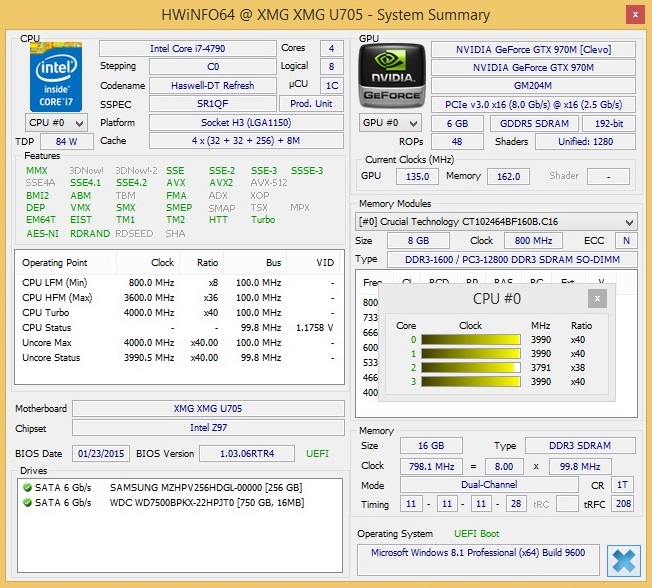This screenshot has width=652, height=588.
Task: Click the SSE4.2 feature label
Action: point(131,183)
